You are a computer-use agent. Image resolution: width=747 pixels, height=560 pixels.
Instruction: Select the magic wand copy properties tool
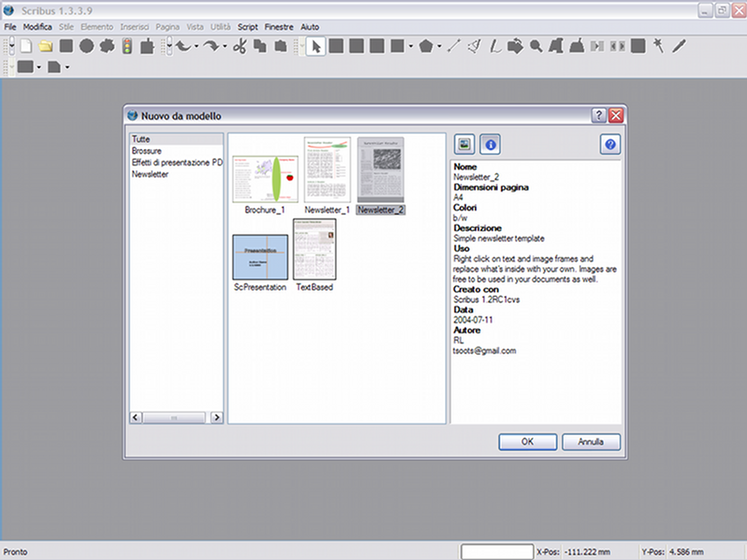click(658, 46)
